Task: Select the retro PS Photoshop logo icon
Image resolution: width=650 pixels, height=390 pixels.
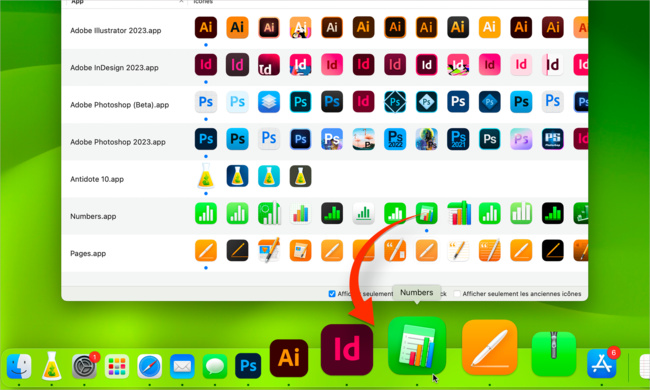Action: pos(553,139)
